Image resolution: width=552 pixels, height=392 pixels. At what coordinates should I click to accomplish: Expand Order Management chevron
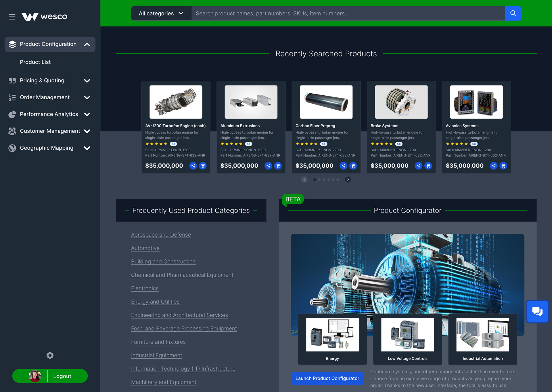(x=87, y=98)
